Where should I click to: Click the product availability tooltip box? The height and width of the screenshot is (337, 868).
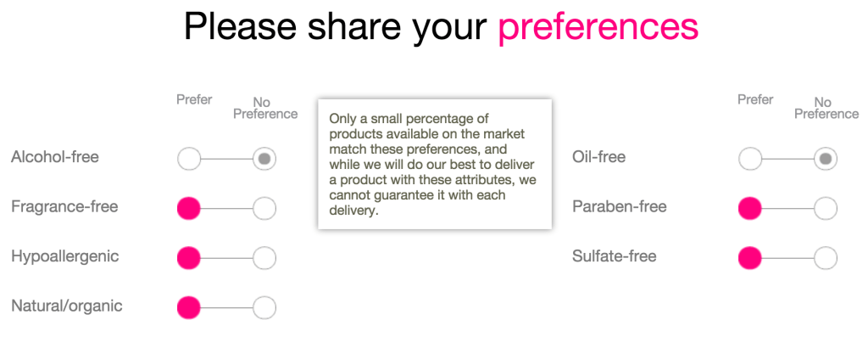click(435, 164)
